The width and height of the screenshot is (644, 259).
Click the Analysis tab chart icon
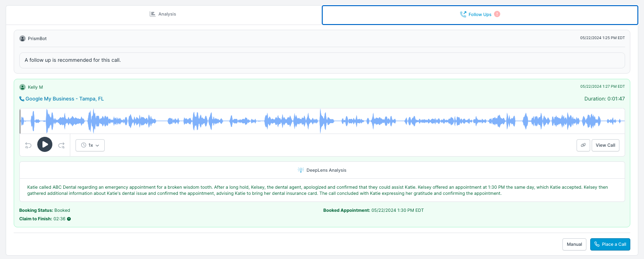point(152,14)
